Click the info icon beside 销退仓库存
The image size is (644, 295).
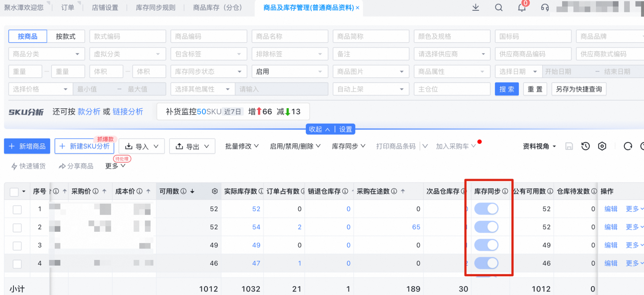pyautogui.click(x=345, y=191)
